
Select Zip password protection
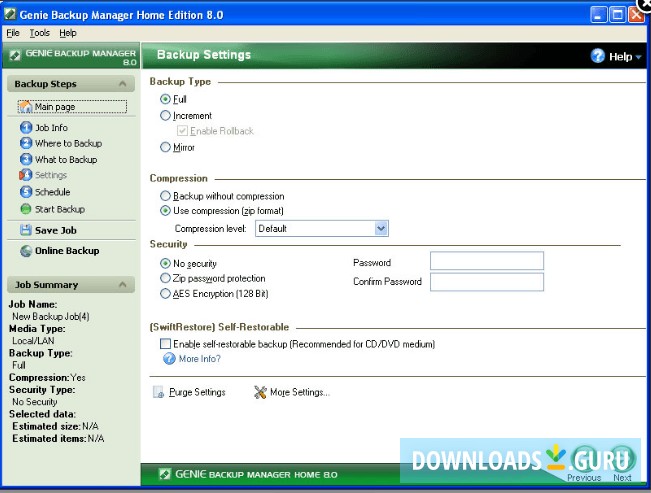(x=165, y=278)
